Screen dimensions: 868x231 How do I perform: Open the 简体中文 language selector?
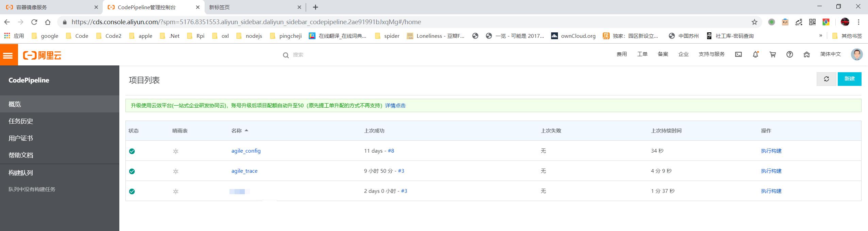[x=830, y=54]
